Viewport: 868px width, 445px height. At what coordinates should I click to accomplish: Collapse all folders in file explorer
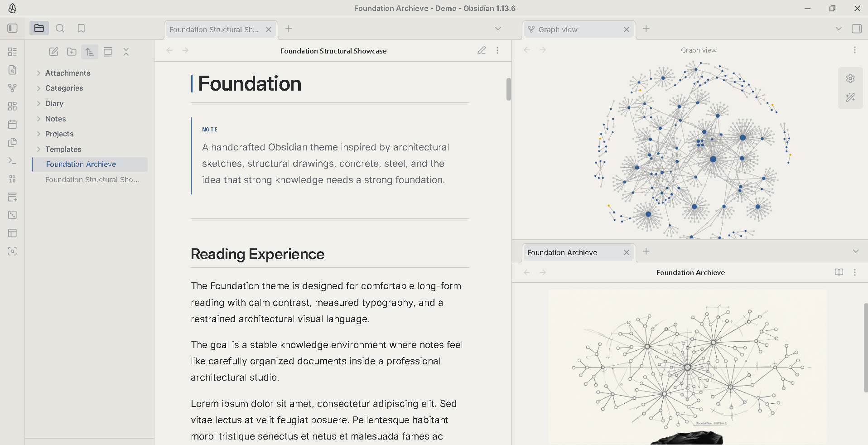[126, 52]
